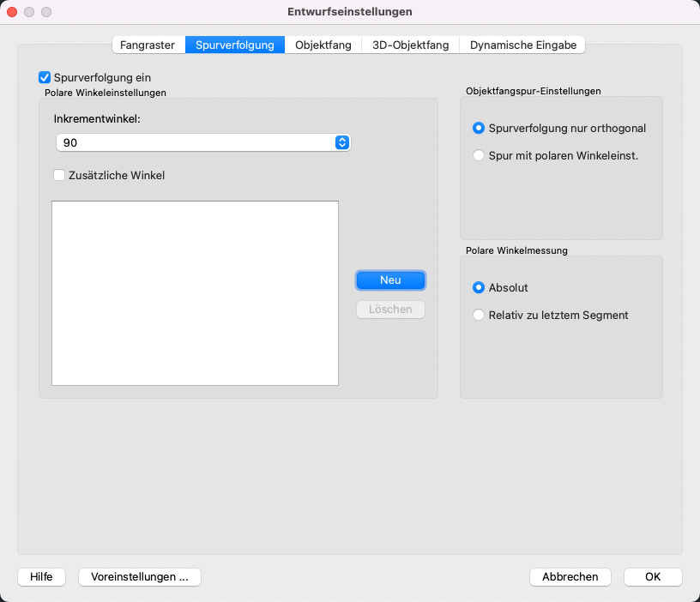Choose Relativ zu letztem Segment
This screenshot has width=700, height=602.
478,315
